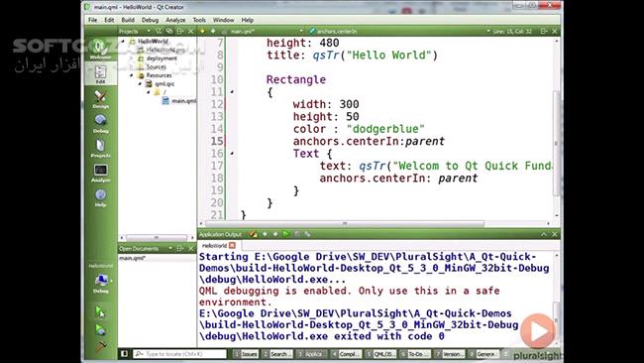
Task: Open the Debug menu
Action: [x=150, y=20]
